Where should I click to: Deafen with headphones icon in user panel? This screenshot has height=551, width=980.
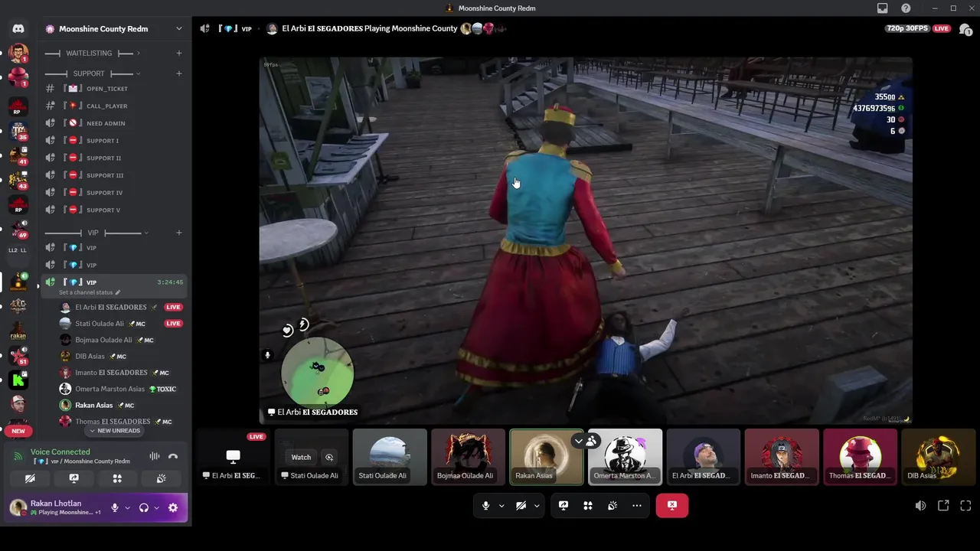coord(143,507)
